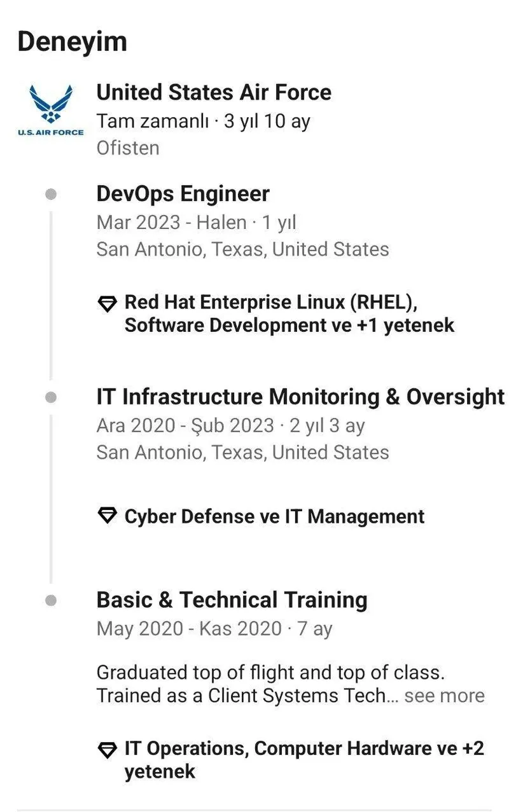
Task: Click the "Ara 2020 - Şub 2023" date range
Action: click(x=185, y=425)
